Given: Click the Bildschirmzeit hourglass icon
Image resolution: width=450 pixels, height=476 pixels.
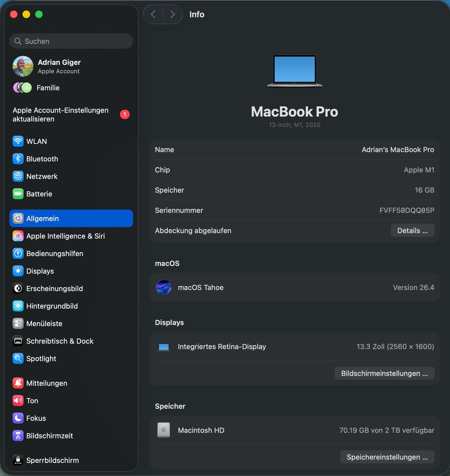Looking at the screenshot, I should point(18,436).
